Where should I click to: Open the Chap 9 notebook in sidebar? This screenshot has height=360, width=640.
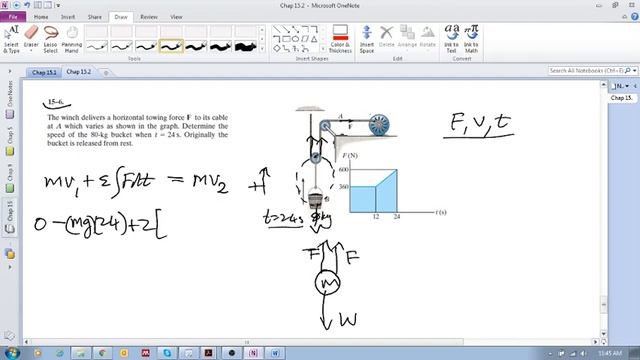click(x=9, y=178)
